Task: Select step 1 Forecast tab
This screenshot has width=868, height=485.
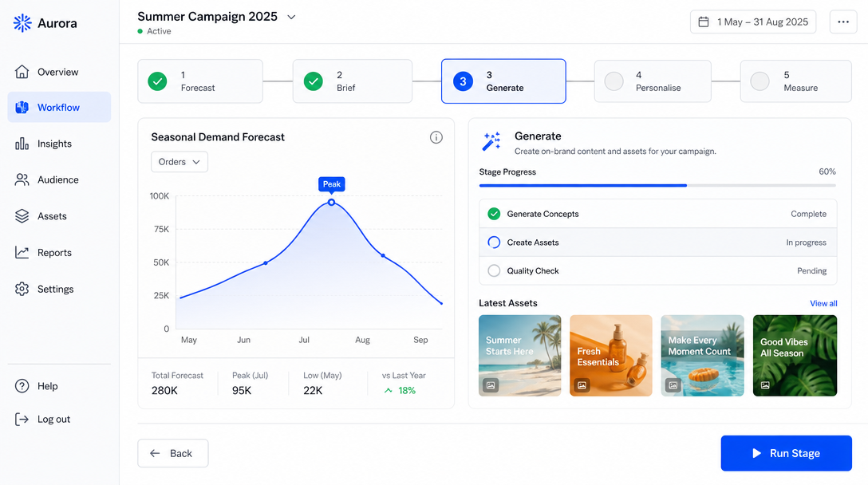Action: pos(200,81)
